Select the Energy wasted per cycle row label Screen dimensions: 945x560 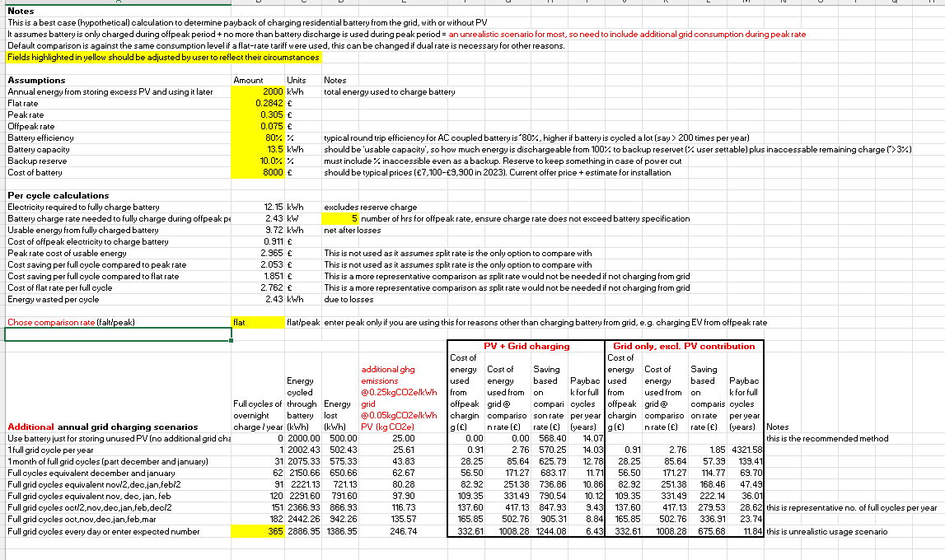54,299
